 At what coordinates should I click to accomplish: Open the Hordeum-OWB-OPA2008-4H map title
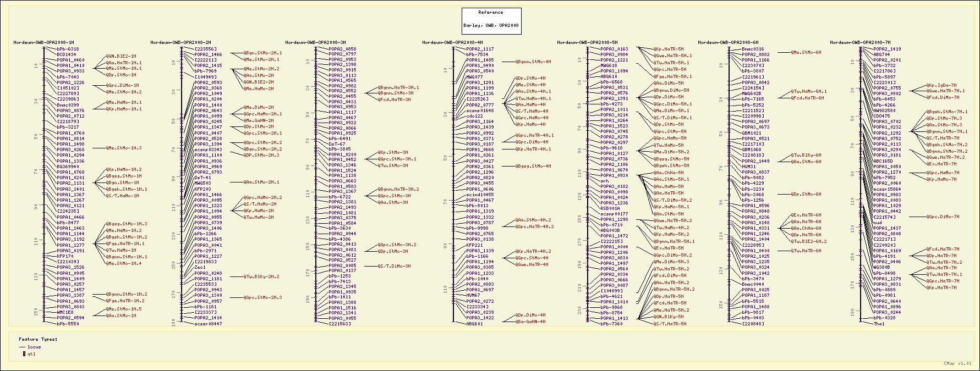point(452,42)
